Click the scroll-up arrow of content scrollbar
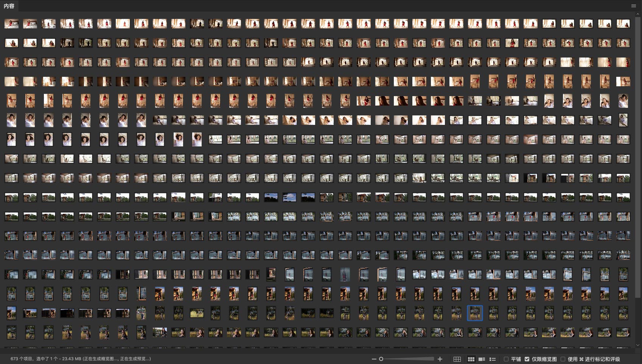The image size is (642, 364). click(x=638, y=14)
